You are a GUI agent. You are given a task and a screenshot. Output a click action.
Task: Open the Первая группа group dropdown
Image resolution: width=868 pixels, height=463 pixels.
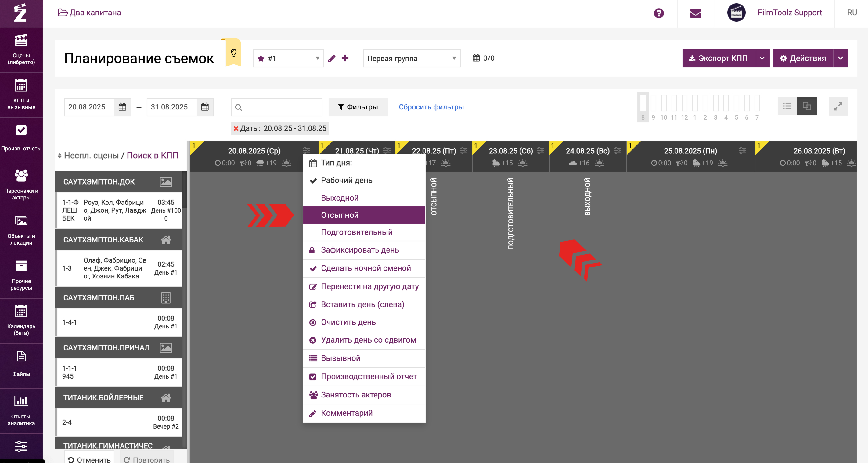[412, 58]
